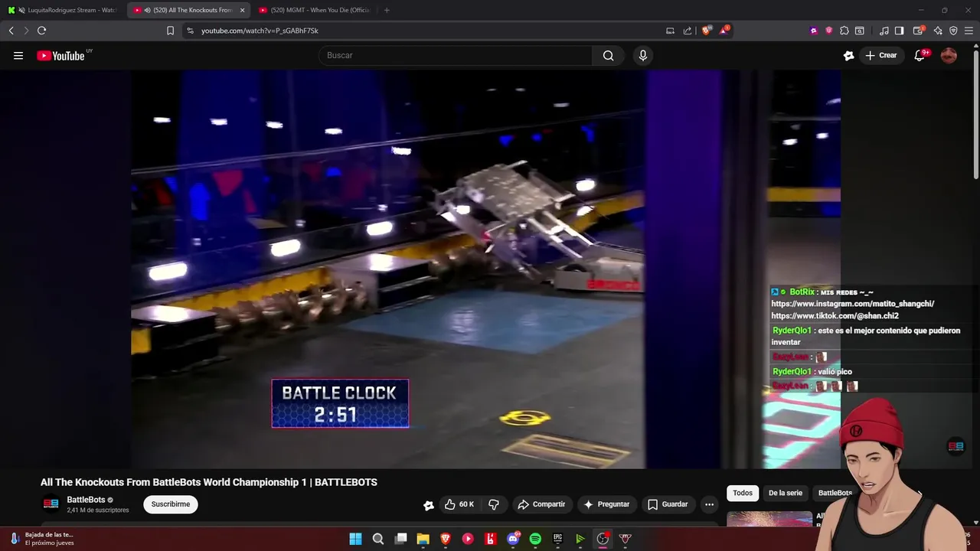This screenshot has height=551, width=980.
Task: Open the browser main menu
Action: [x=969, y=31]
